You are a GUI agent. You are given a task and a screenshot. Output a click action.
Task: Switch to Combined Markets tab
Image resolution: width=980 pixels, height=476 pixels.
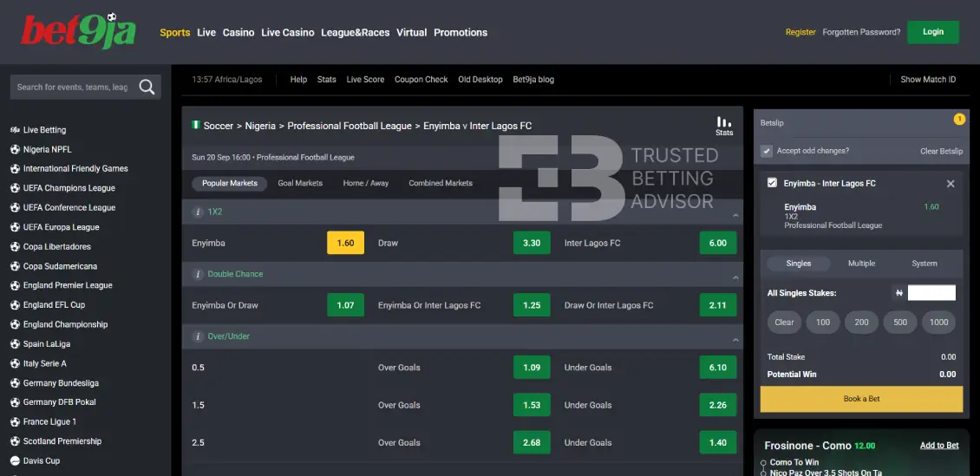[441, 183]
